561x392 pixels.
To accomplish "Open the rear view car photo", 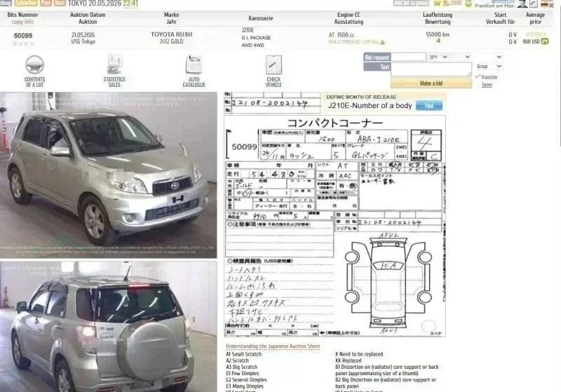I will [x=109, y=327].
